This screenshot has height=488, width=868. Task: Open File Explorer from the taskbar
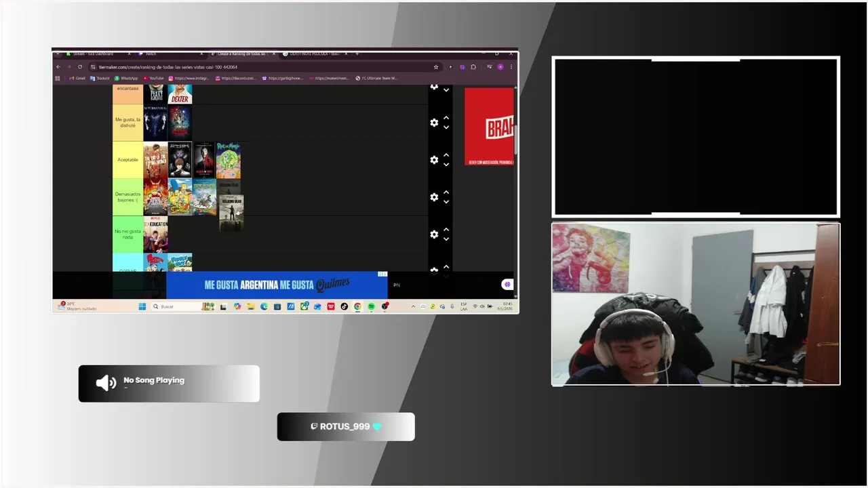(x=251, y=306)
